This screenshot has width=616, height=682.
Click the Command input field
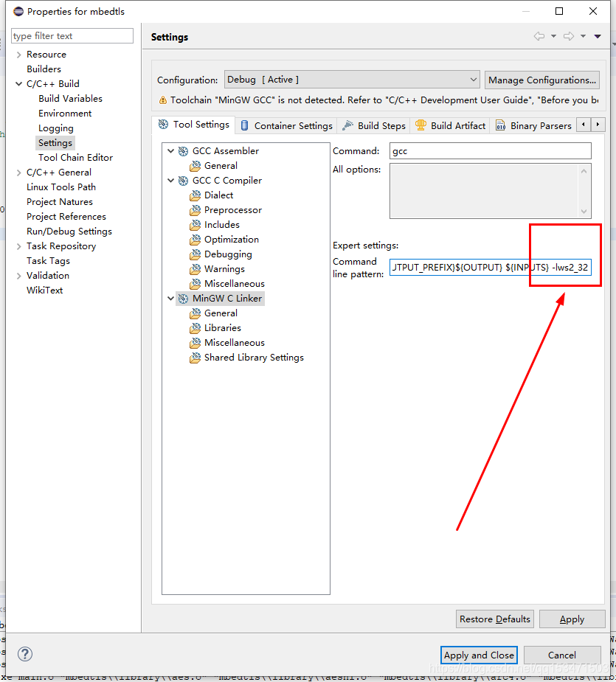(x=490, y=151)
